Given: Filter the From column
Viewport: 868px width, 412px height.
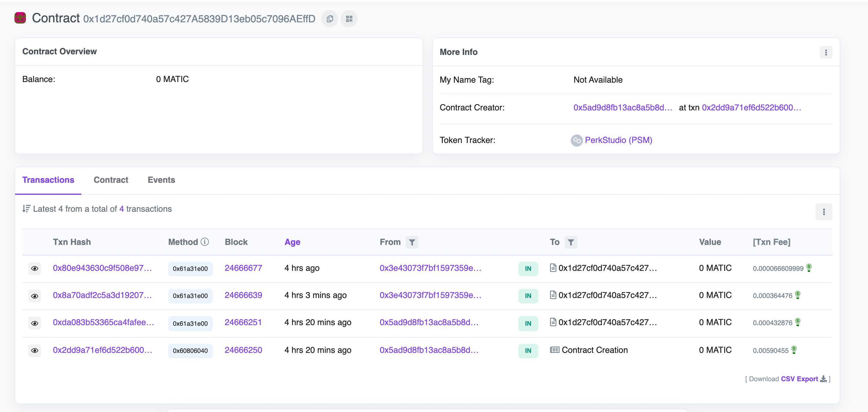Looking at the screenshot, I should pyautogui.click(x=412, y=242).
